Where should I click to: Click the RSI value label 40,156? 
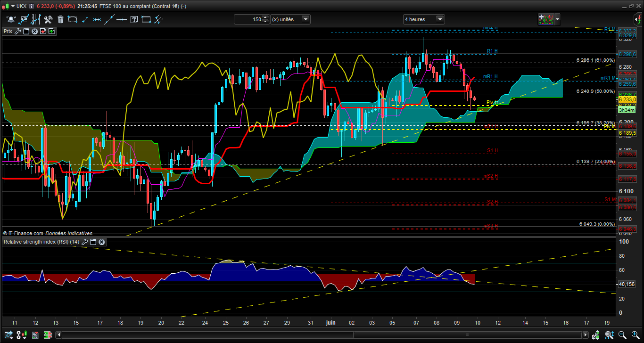tap(627, 284)
